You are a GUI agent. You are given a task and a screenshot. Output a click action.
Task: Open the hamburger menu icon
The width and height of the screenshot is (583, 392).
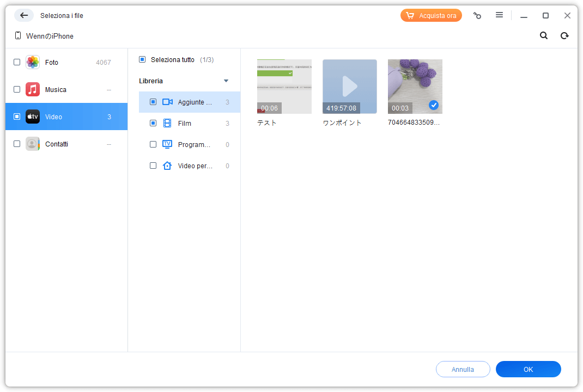499,15
